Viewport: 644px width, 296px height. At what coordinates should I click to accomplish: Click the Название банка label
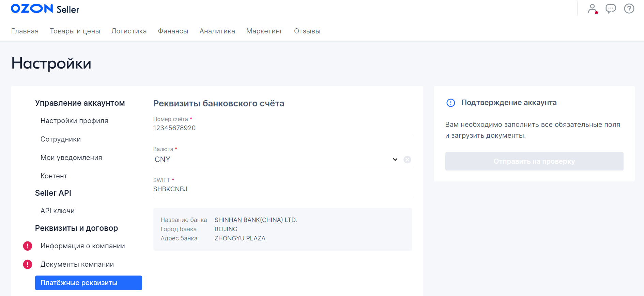click(184, 220)
